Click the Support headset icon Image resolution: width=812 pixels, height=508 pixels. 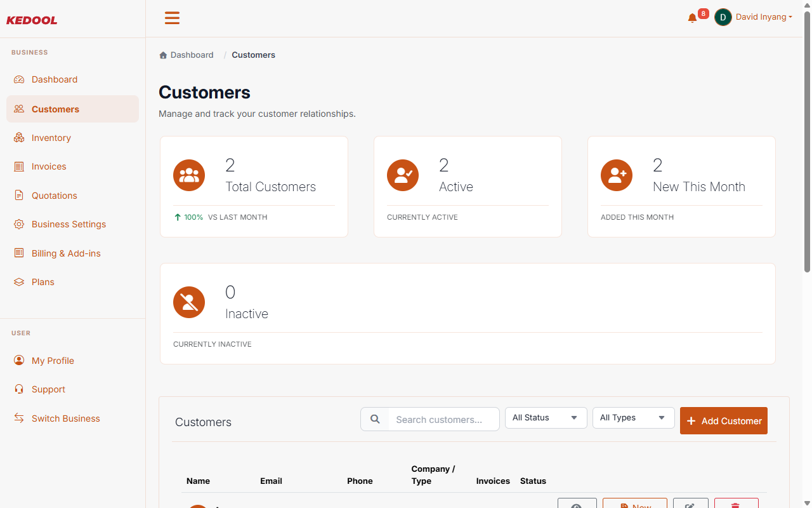click(x=19, y=389)
